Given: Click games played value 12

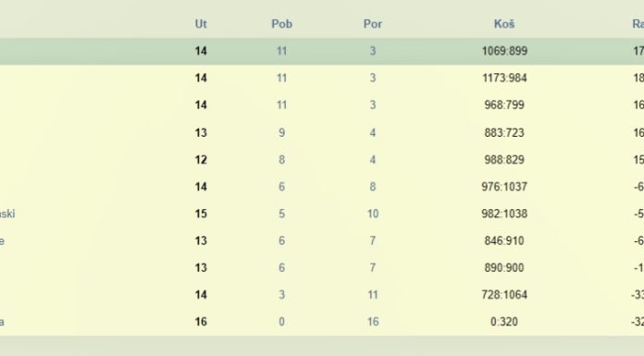Looking at the screenshot, I should click(201, 160).
